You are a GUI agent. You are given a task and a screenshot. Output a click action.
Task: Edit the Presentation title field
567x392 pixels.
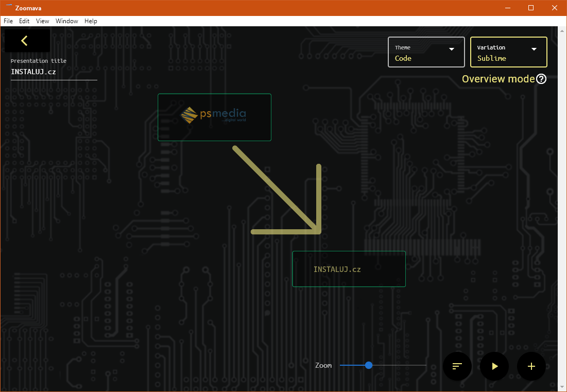(54, 72)
